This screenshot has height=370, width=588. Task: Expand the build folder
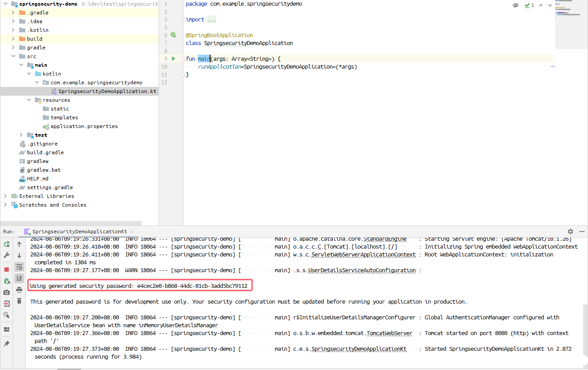(13, 39)
